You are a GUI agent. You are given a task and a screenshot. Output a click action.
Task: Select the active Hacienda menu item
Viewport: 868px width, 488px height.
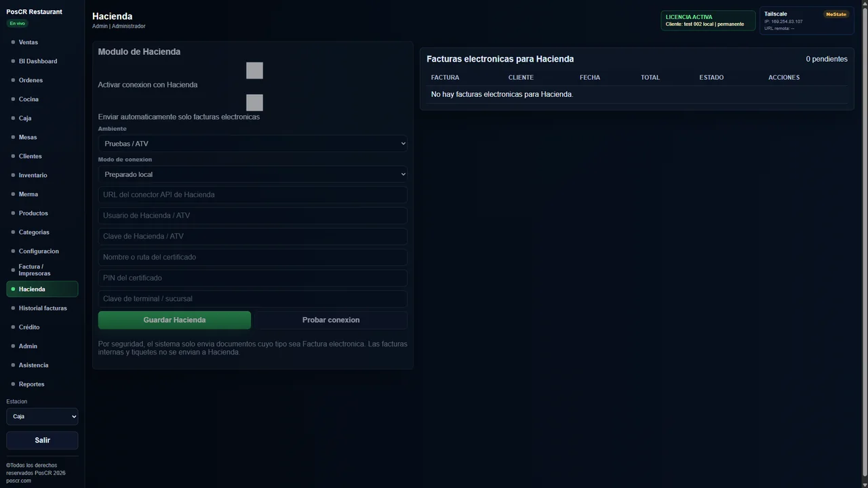(42, 289)
